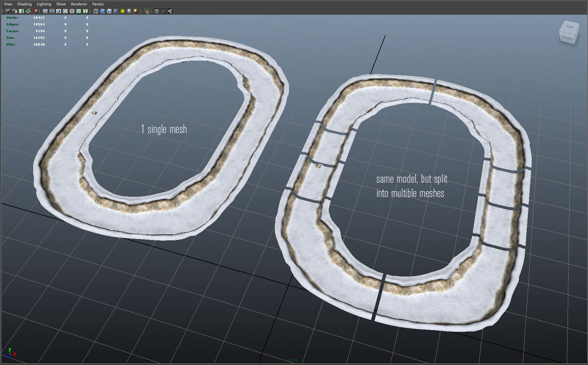Activate the 2D Pan/Zoom icon
Image resolution: width=588 pixels, height=365 pixels.
[x=35, y=11]
